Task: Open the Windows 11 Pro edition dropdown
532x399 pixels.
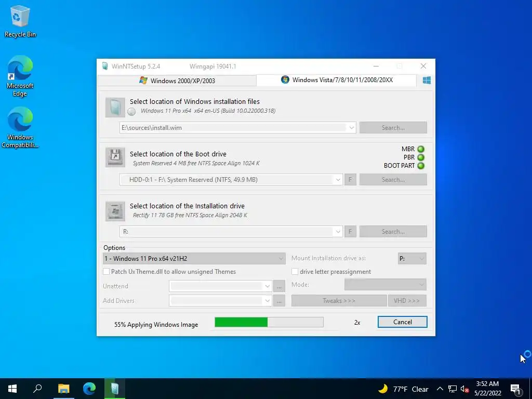Action: pos(194,259)
